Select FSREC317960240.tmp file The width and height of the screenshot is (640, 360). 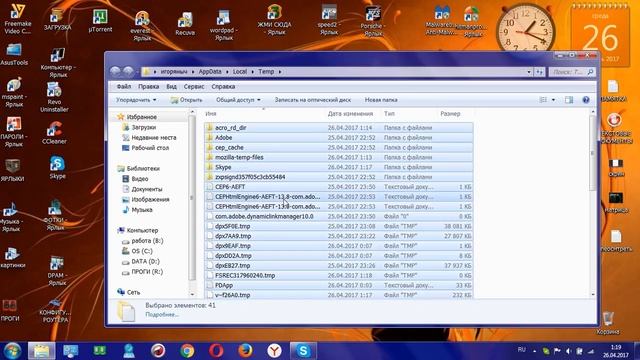(x=338, y=276)
